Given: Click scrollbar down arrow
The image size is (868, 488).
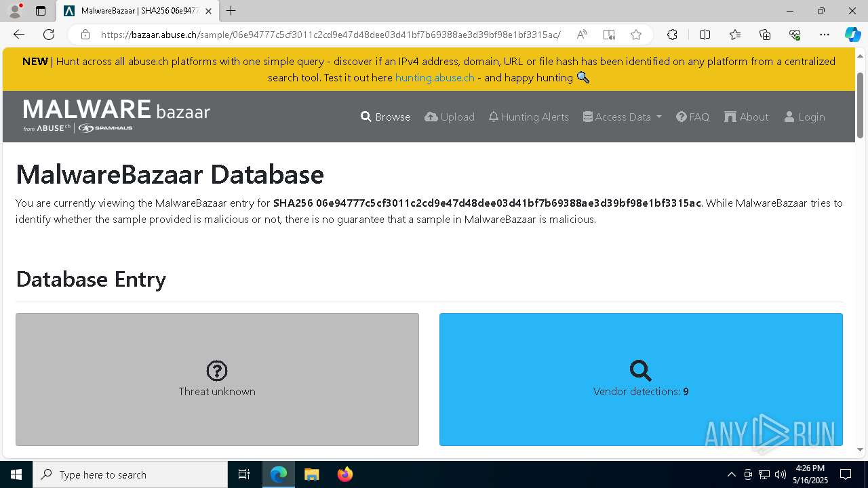Looking at the screenshot, I should pos(861,449).
